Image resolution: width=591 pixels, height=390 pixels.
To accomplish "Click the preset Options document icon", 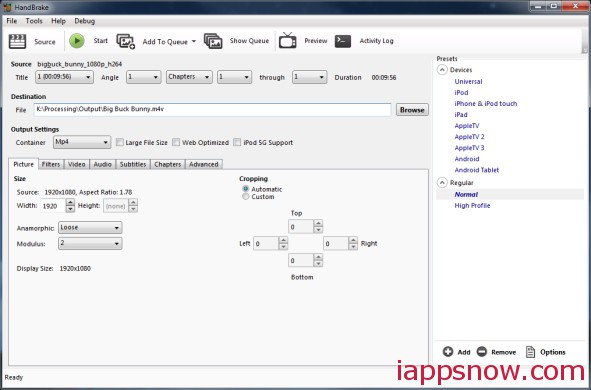I will coord(530,352).
